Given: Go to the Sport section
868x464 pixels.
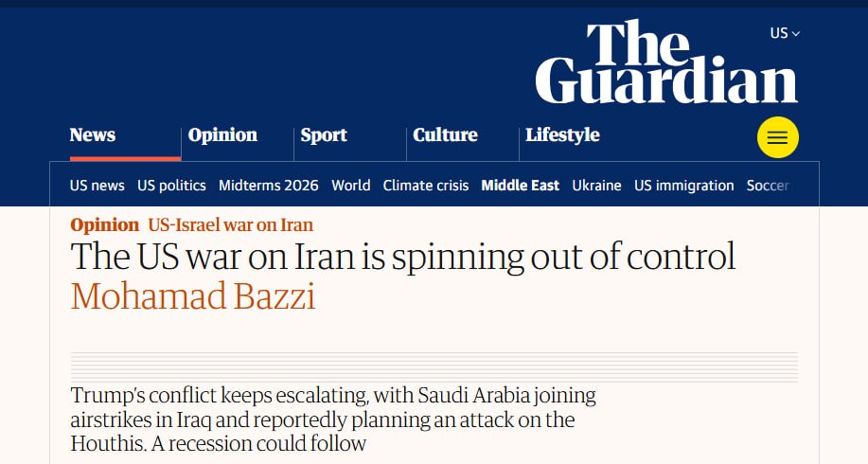Looking at the screenshot, I should click(324, 134).
